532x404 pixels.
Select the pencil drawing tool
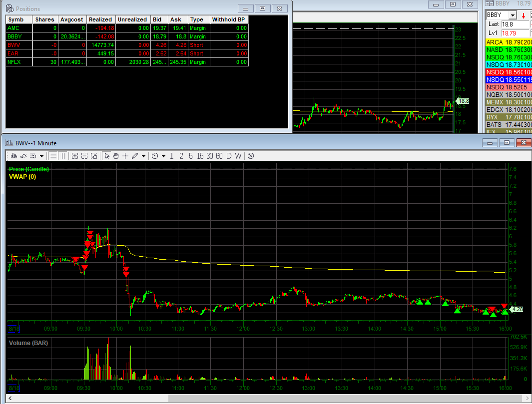(135, 156)
